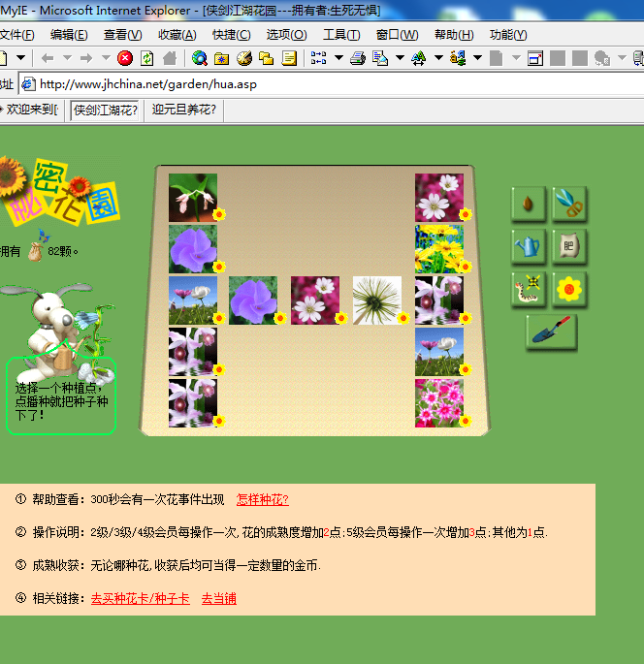The height and width of the screenshot is (664, 644).
Task: Open the 收藏(A) favorites menu
Action: (177, 35)
